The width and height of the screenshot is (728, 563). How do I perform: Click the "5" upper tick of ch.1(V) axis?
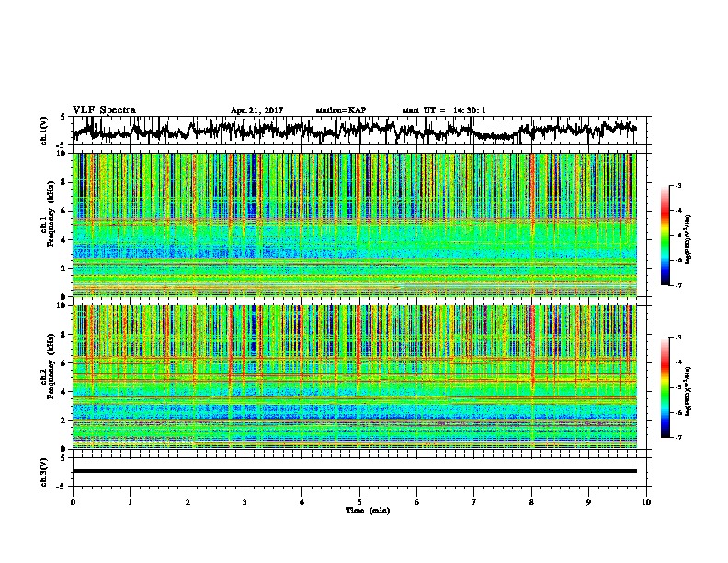63,117
